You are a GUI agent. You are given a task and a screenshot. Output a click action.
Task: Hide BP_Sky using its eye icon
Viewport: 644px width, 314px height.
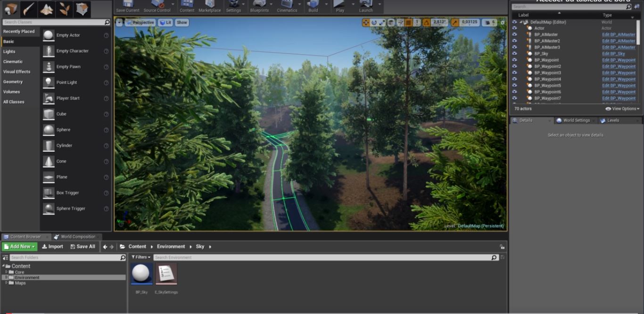pyautogui.click(x=514, y=54)
